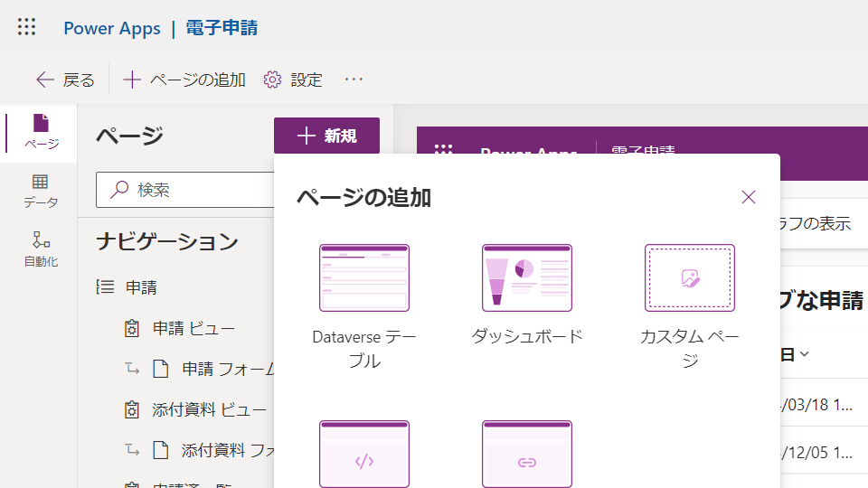This screenshot has height=488, width=868.
Task: Select 添付資料 フォーム in navigation
Action: tap(228, 450)
